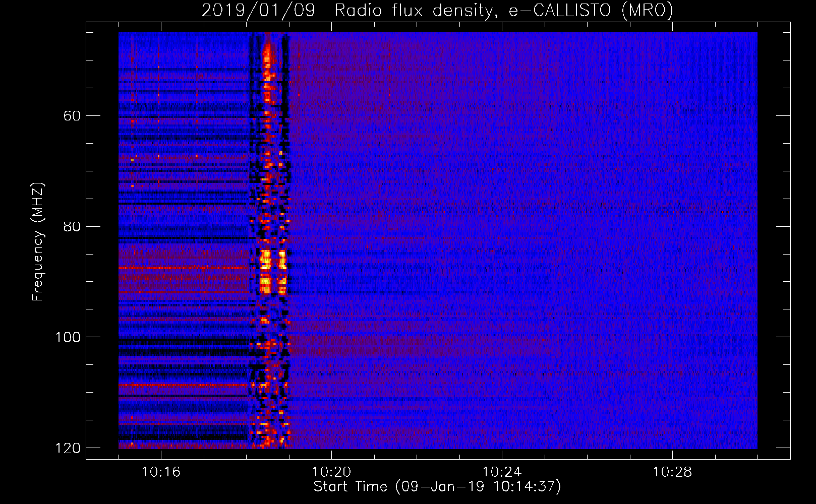Screen dimensions: 816x504
Task: Click the 'Start Time (09-Jan-19 10:14:37)' label
Action: (x=437, y=487)
